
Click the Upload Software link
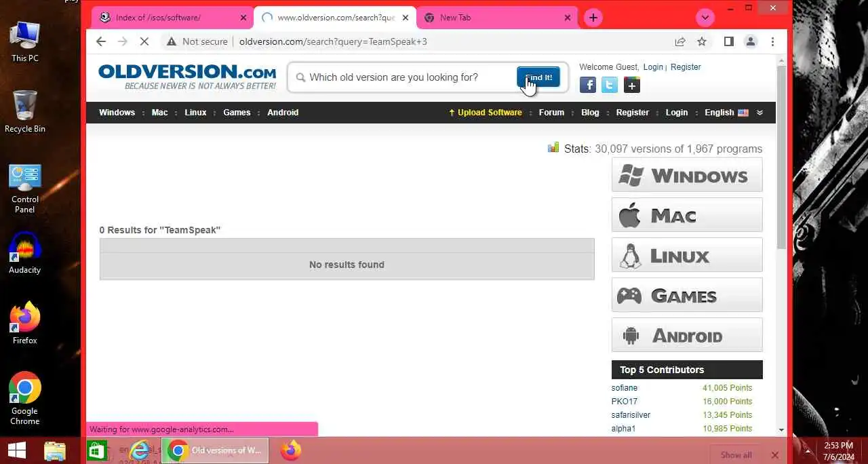pyautogui.click(x=486, y=113)
